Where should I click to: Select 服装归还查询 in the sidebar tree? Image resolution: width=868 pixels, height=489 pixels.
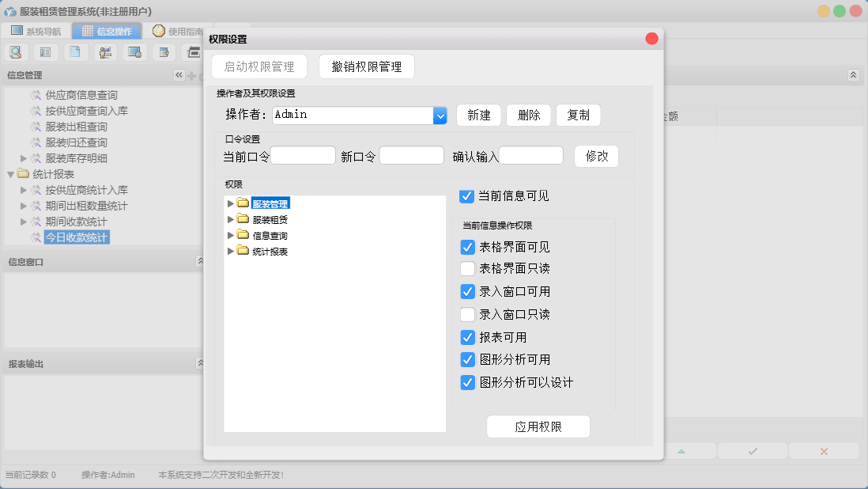[x=77, y=142]
